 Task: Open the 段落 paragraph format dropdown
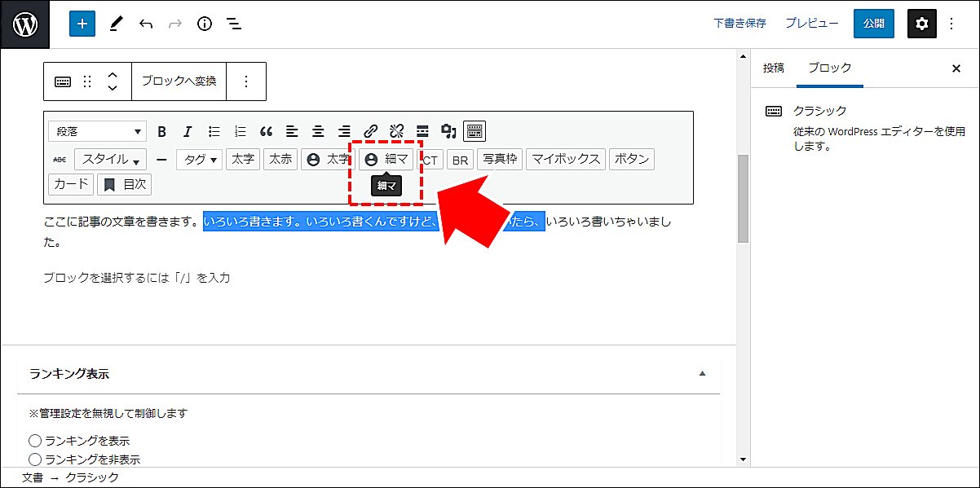(96, 131)
